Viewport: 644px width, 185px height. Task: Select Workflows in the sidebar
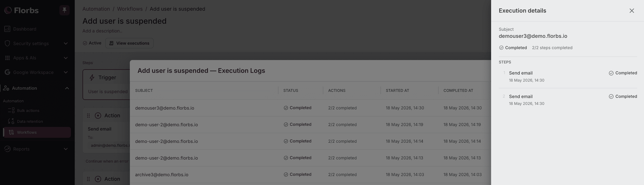[37, 132]
